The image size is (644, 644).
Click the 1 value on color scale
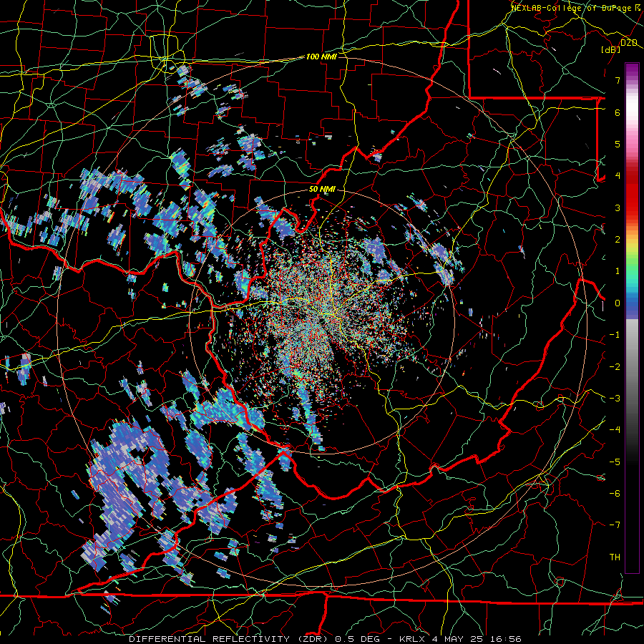[x=618, y=270]
